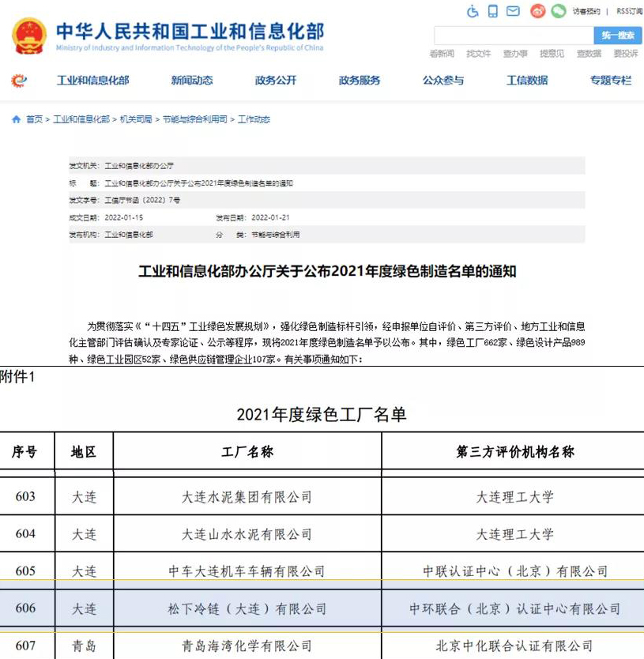This screenshot has height=659, width=644.
Task: Click 工作动态 in the breadcrumb
Action: [x=254, y=119]
